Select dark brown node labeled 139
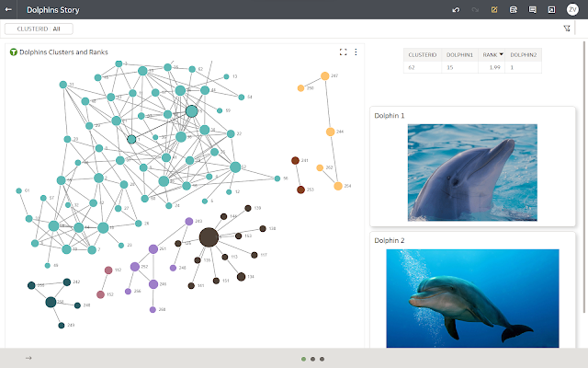This screenshot has width=588, height=368. coord(248,208)
